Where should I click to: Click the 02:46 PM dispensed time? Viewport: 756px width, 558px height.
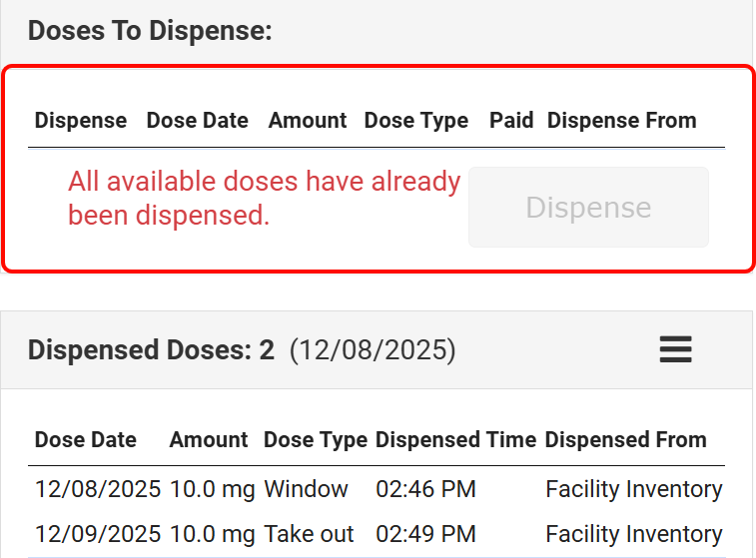pyautogui.click(x=425, y=489)
